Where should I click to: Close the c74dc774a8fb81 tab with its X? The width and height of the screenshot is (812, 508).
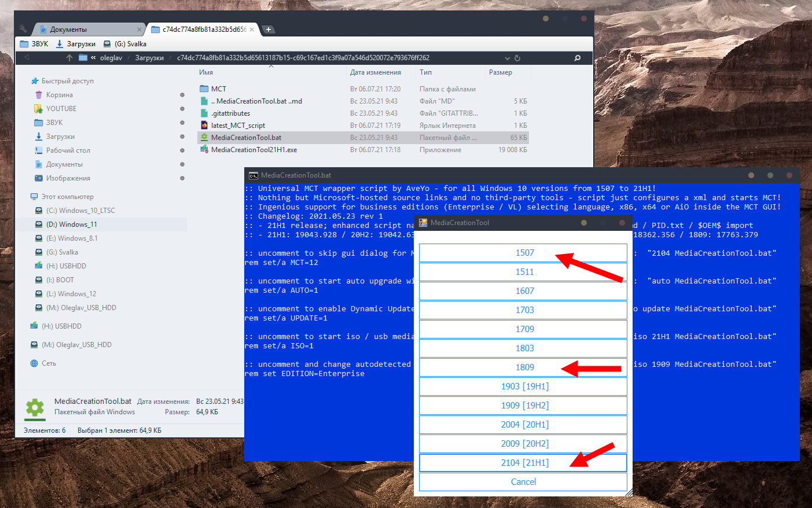pyautogui.click(x=252, y=30)
